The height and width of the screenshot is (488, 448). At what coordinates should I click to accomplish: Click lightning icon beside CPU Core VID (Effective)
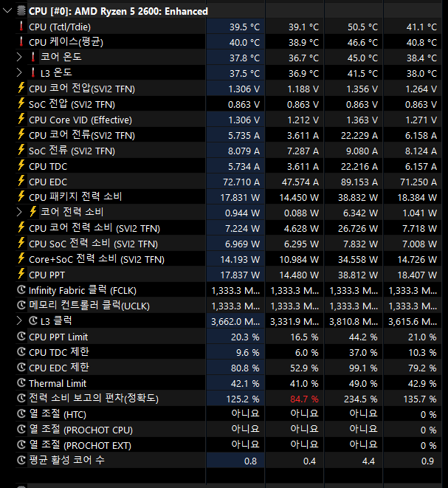[21, 119]
